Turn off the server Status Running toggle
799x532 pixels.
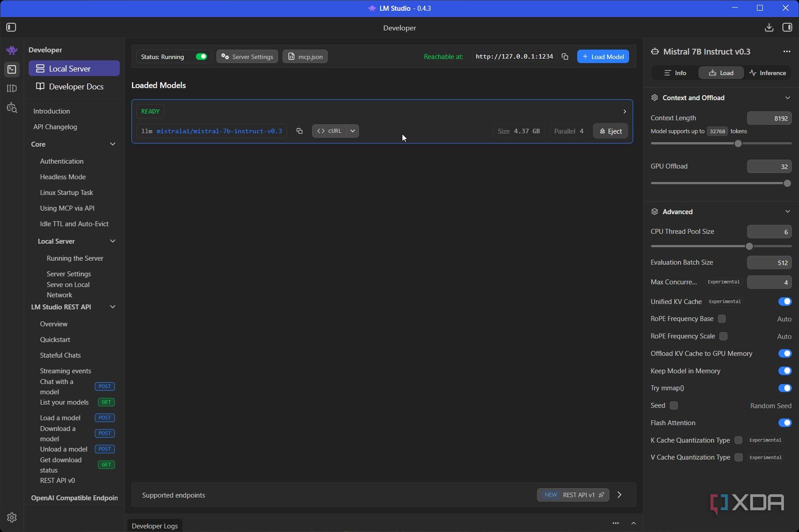(x=201, y=57)
